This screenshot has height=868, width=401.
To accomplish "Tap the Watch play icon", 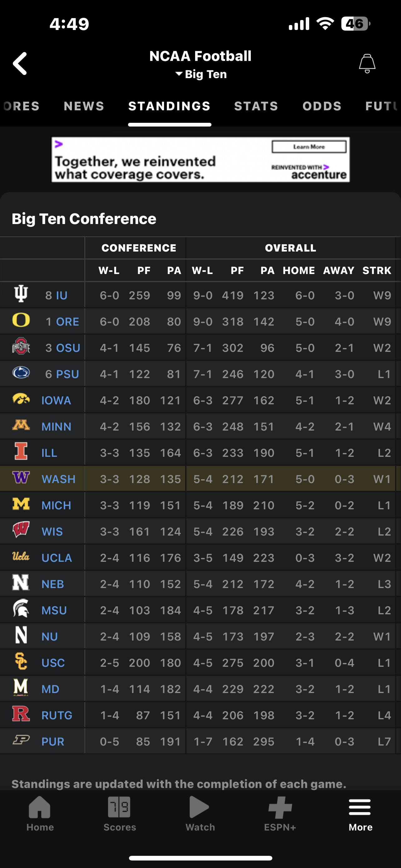I will [199, 807].
